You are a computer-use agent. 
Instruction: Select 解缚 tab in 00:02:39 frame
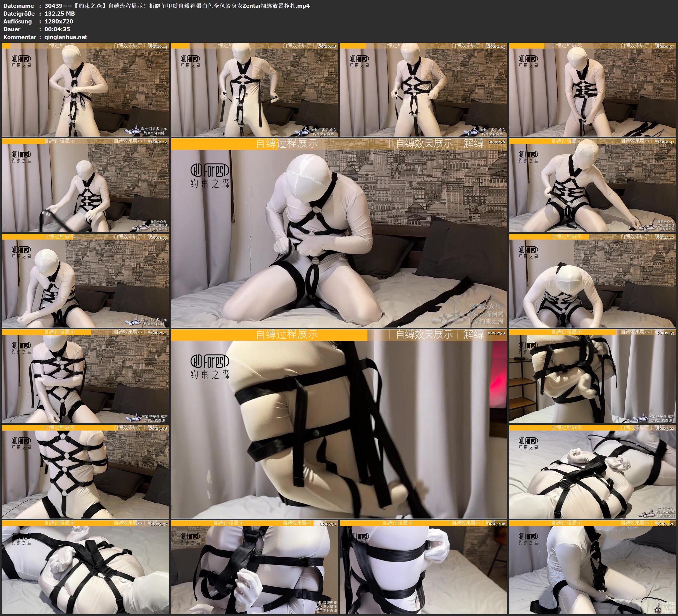coord(473,335)
